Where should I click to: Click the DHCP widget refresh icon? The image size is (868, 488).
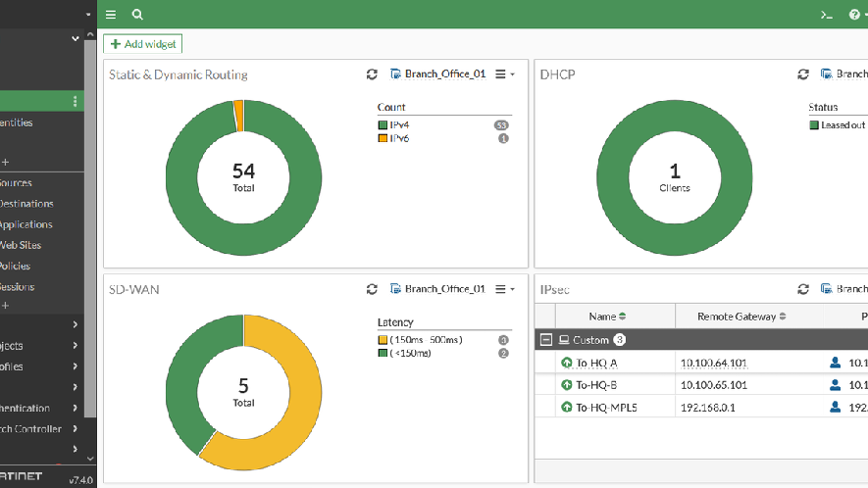803,74
